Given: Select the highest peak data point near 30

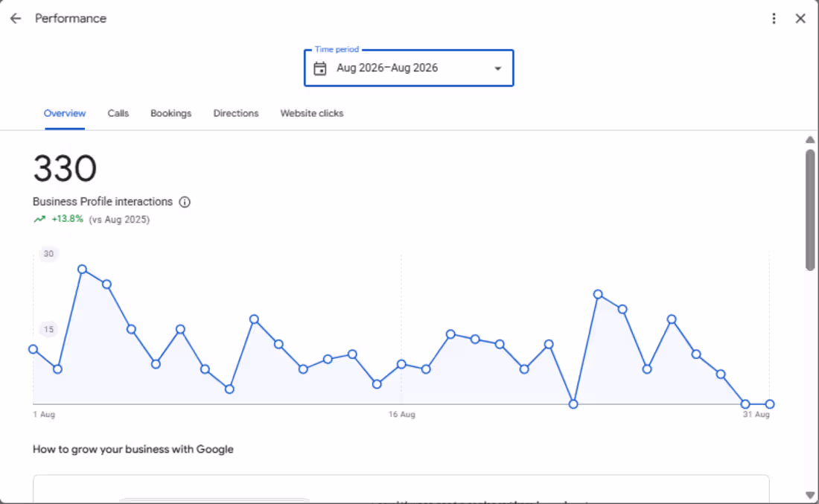Looking at the screenshot, I should (82, 269).
